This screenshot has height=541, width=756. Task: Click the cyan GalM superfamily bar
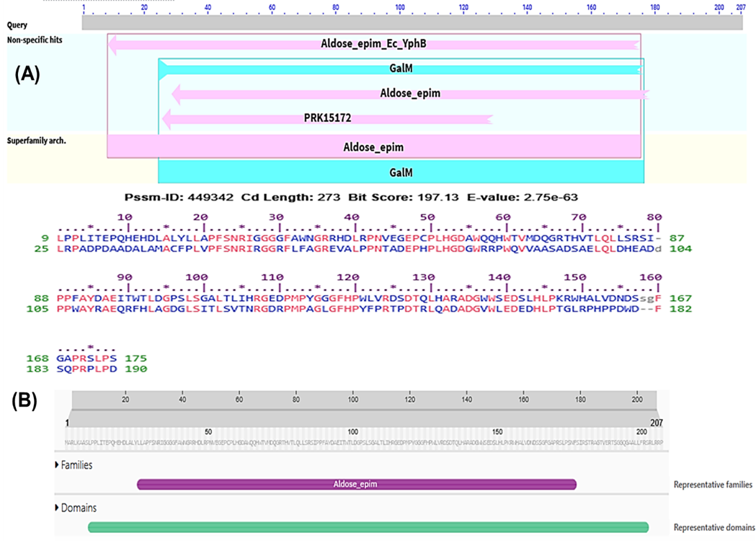point(400,172)
